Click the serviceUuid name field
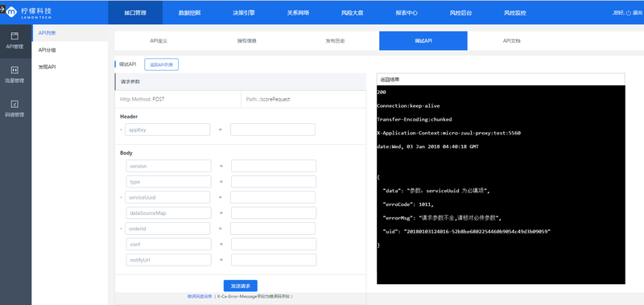Image resolution: width=644 pixels, height=305 pixels. 167,197
